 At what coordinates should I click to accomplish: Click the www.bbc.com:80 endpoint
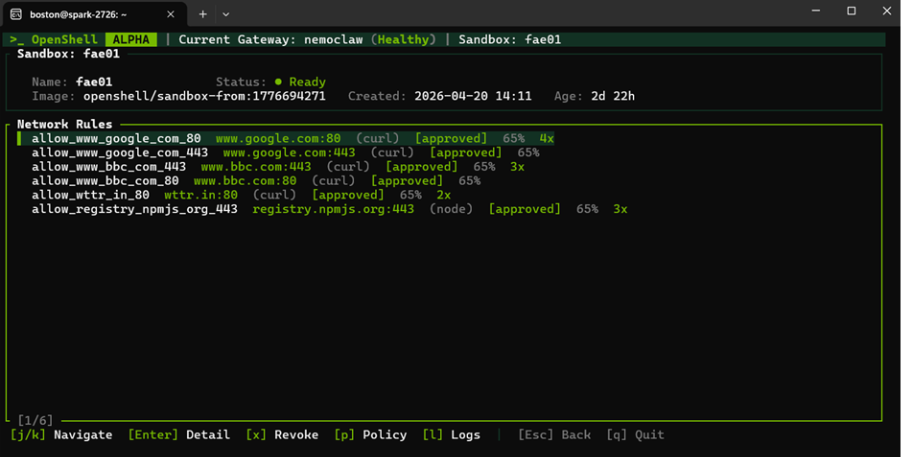[245, 181]
